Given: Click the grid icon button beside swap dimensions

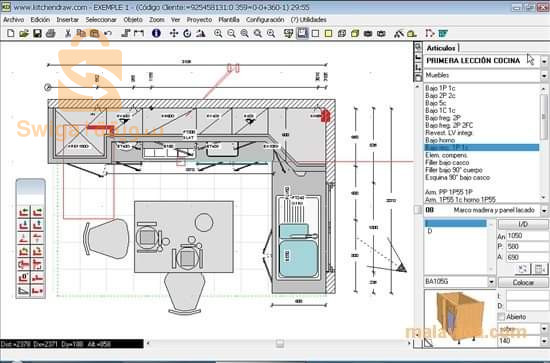Looking at the screenshot, I should pyautogui.click(x=540, y=269).
